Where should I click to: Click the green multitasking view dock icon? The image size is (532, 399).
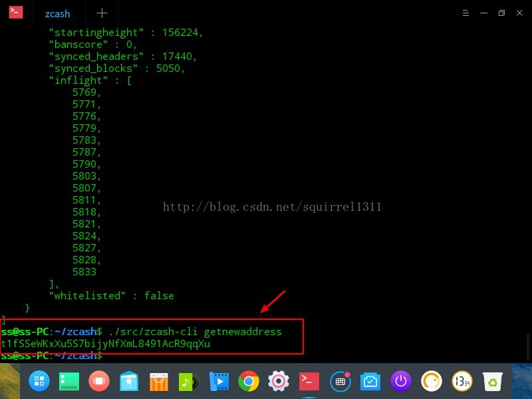pos(69,381)
